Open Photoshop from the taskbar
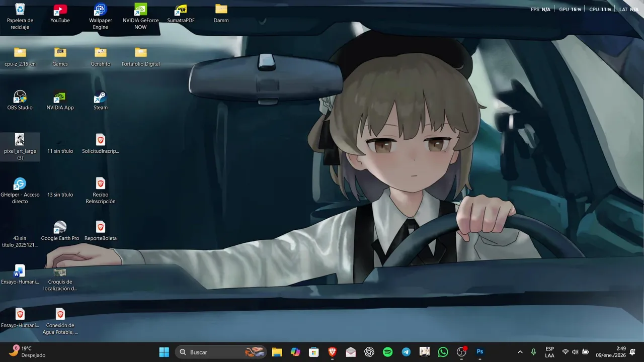The height and width of the screenshot is (362, 644). 480,352
